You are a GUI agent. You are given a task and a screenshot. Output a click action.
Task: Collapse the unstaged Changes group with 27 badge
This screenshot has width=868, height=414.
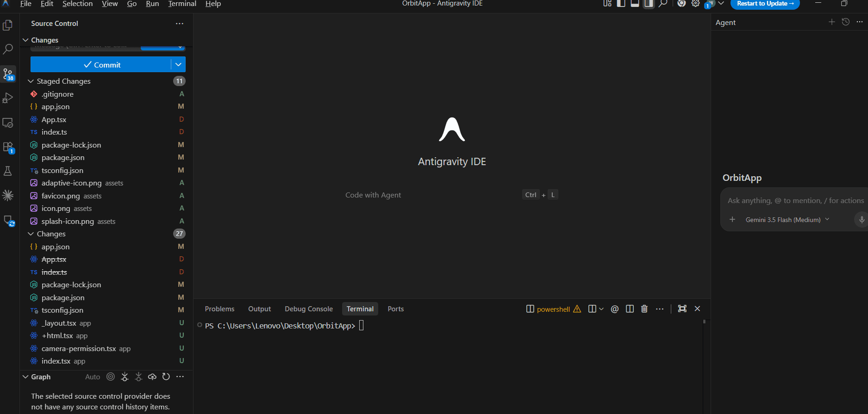click(31, 234)
